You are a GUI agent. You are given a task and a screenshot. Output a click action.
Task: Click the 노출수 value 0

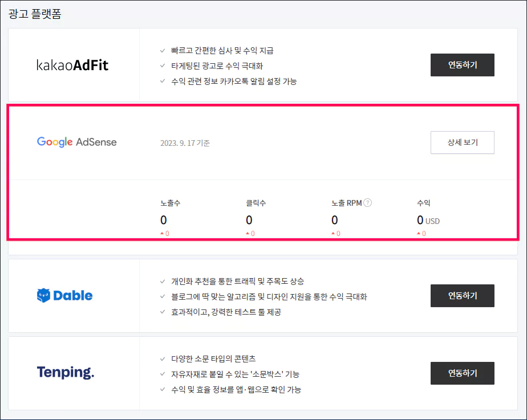163,220
